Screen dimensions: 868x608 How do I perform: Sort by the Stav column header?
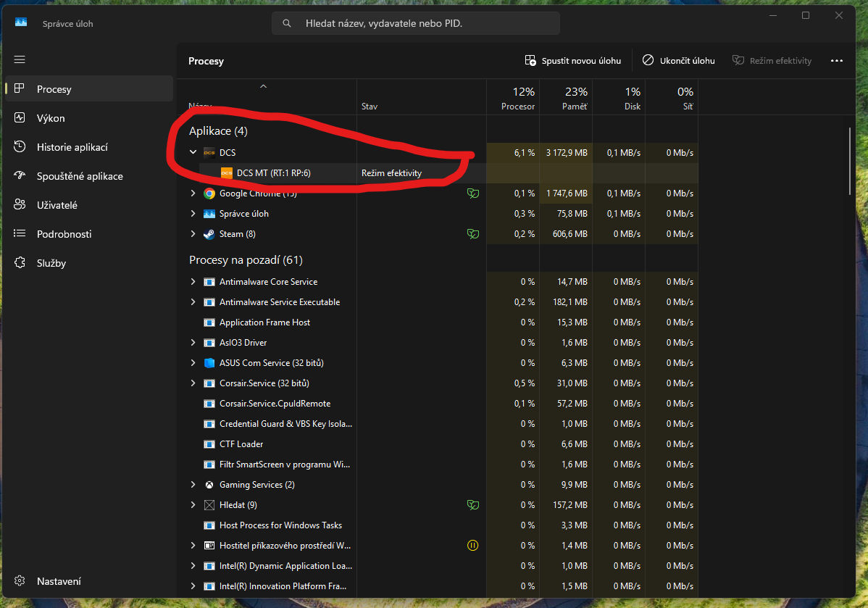pos(422,98)
